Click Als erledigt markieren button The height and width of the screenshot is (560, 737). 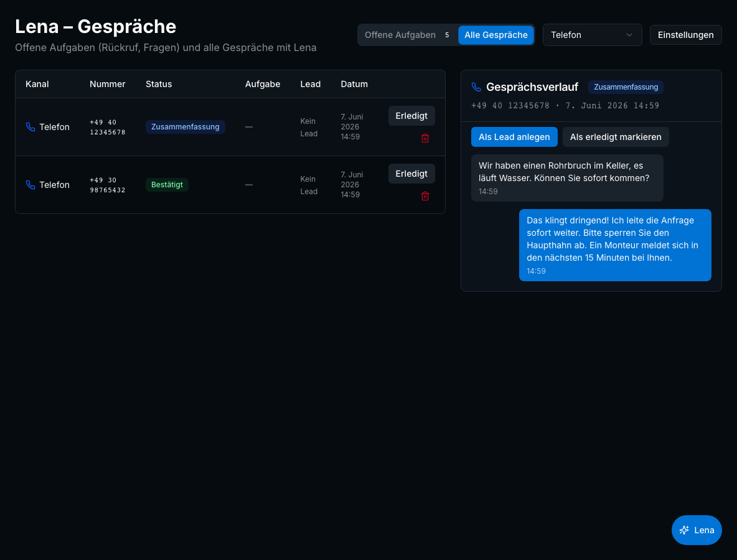click(615, 137)
